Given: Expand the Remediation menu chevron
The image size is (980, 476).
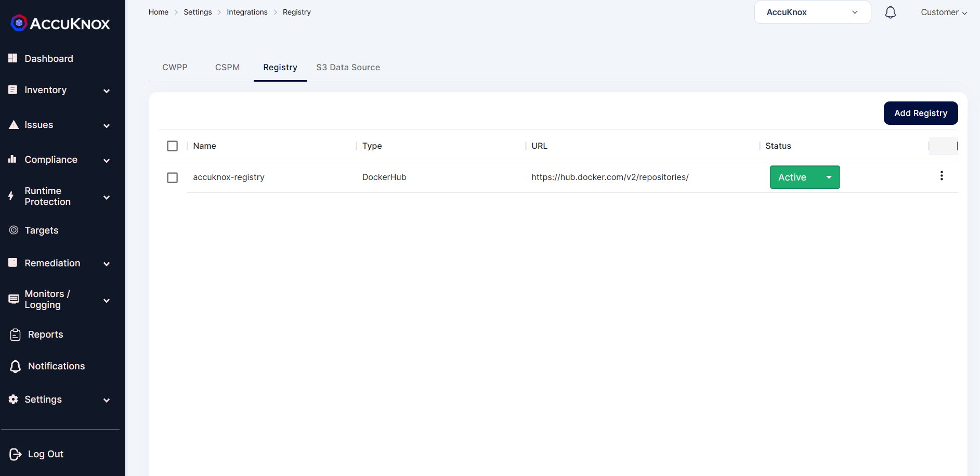Looking at the screenshot, I should pos(107,264).
